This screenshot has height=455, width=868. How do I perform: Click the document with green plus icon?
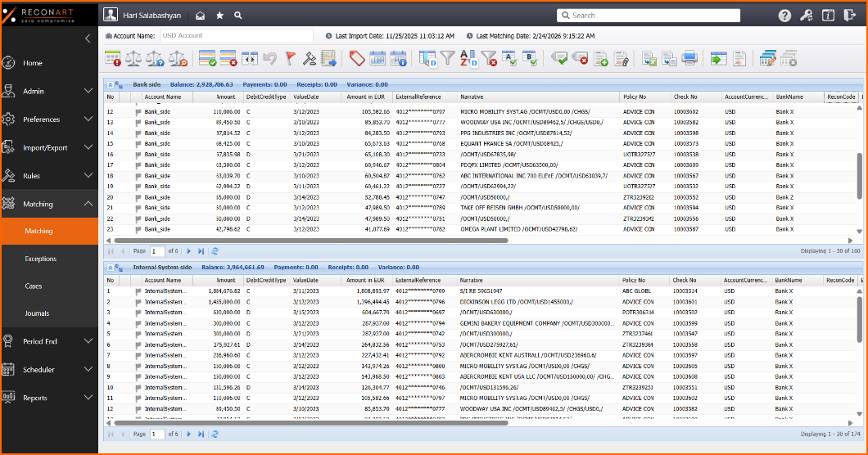coord(600,58)
